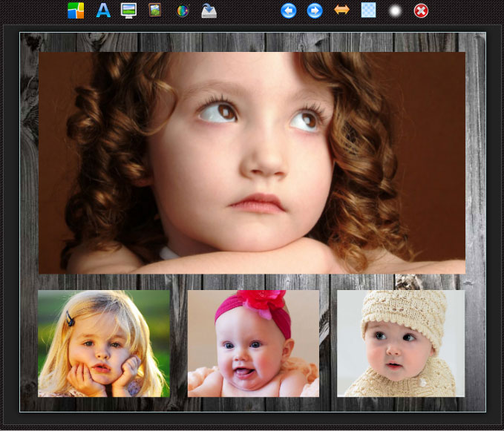Click the white glowing circle icon
The height and width of the screenshot is (431, 504).
click(x=395, y=11)
